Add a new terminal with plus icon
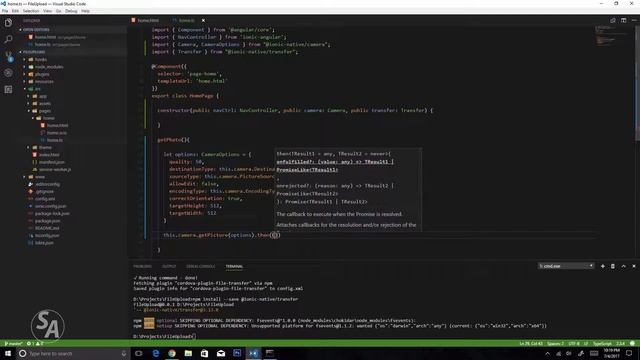The width and height of the screenshot is (640, 360). coord(602,266)
